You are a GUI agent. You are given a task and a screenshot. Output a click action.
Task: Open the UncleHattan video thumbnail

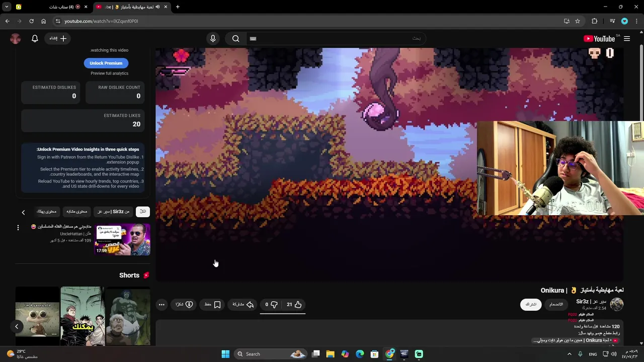[x=122, y=239]
